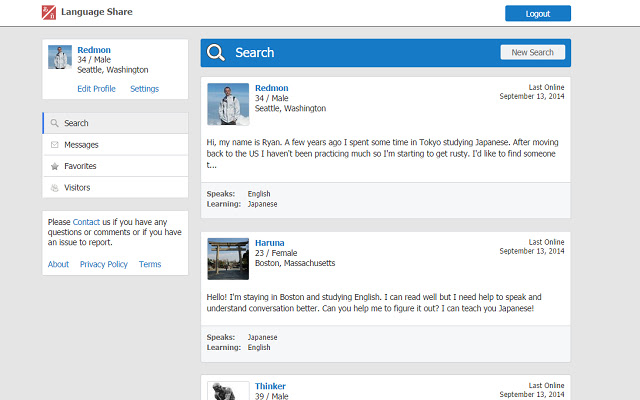Click the Contact link in the help text
This screenshot has width=640, height=400.
click(x=86, y=222)
